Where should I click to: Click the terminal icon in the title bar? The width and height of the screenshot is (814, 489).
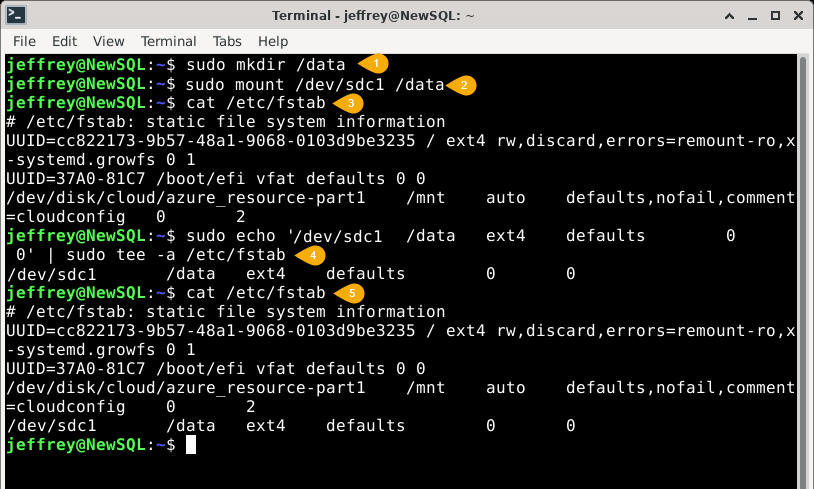click(16, 16)
